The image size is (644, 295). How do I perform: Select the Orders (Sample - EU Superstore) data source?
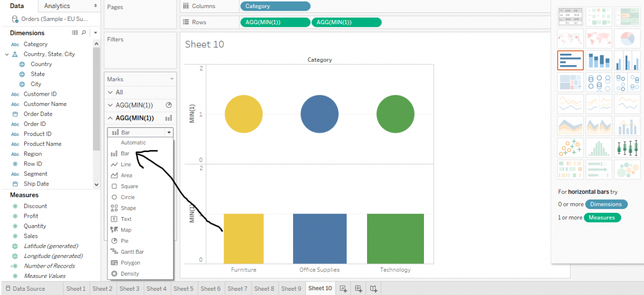(x=55, y=19)
